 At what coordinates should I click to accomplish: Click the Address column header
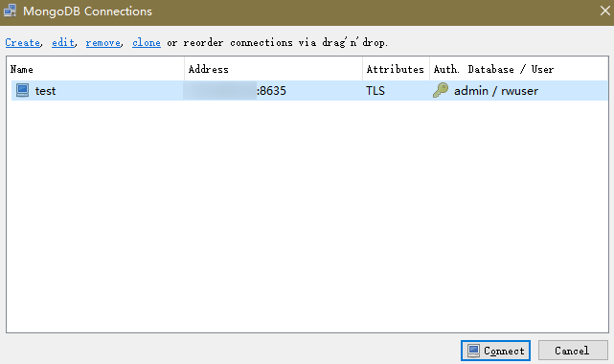(x=273, y=69)
